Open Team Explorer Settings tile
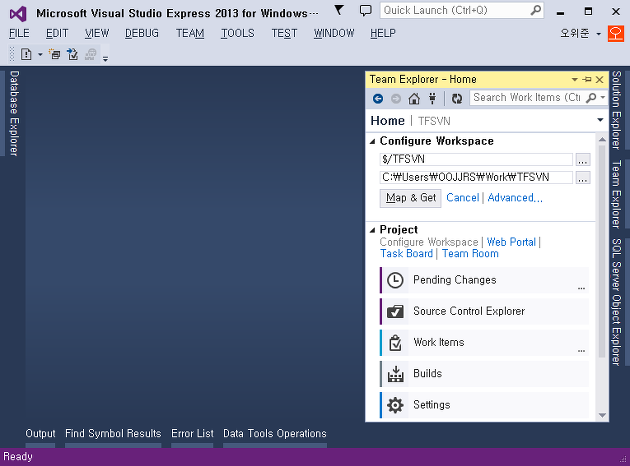This screenshot has width=630, height=466. (x=484, y=405)
